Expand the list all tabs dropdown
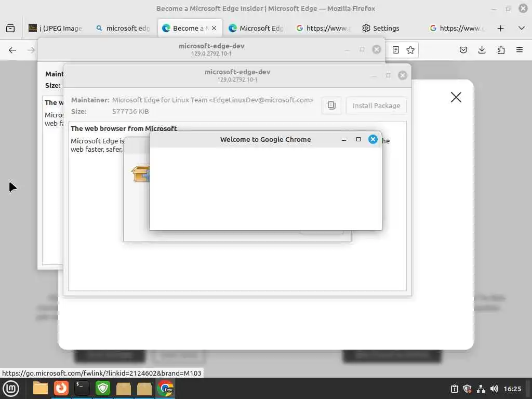 click(x=522, y=28)
